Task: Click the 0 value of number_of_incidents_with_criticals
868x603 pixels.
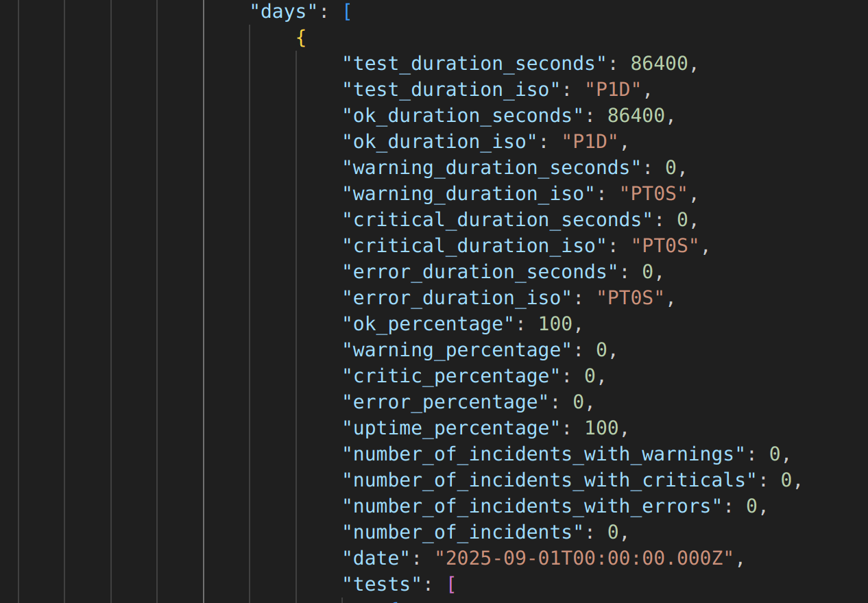Action: click(x=786, y=480)
